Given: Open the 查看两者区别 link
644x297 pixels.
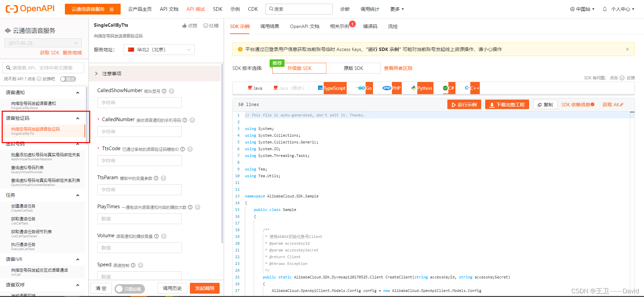Looking at the screenshot, I should tap(398, 68).
